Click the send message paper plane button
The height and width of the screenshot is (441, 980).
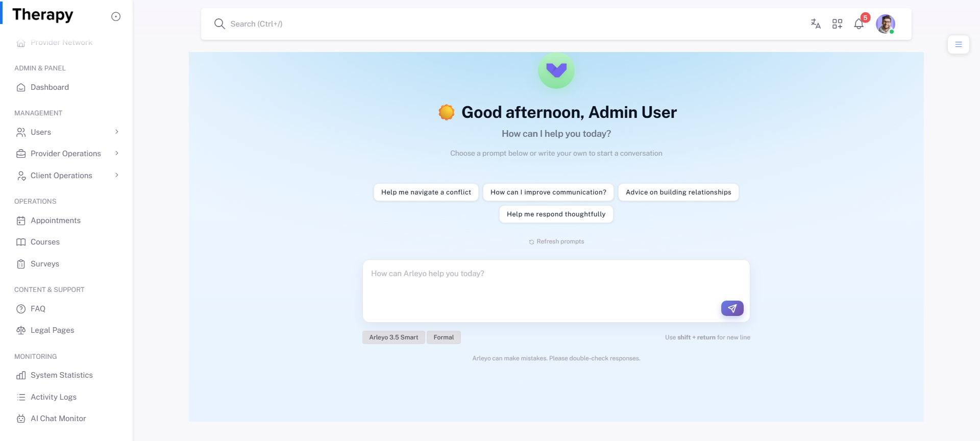tap(732, 308)
